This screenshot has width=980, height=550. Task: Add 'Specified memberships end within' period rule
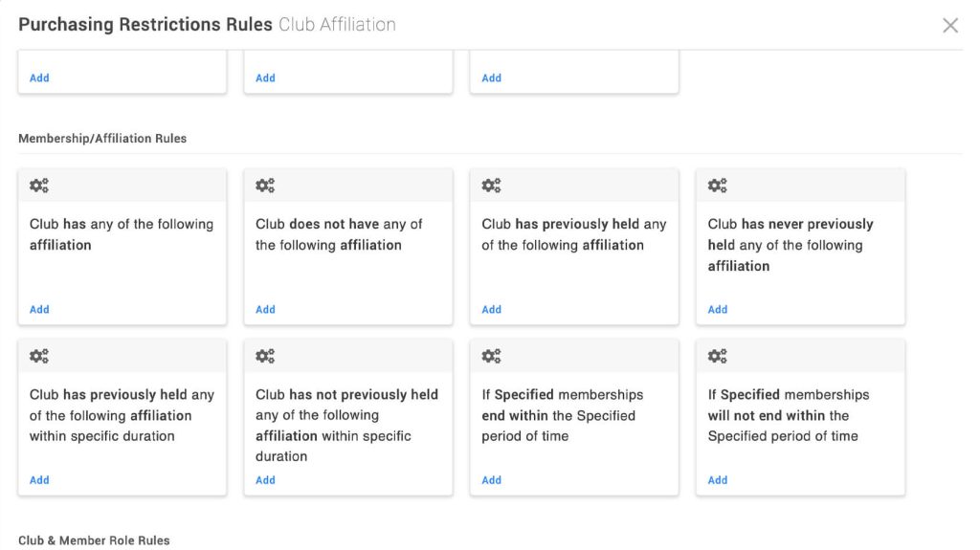coord(491,480)
